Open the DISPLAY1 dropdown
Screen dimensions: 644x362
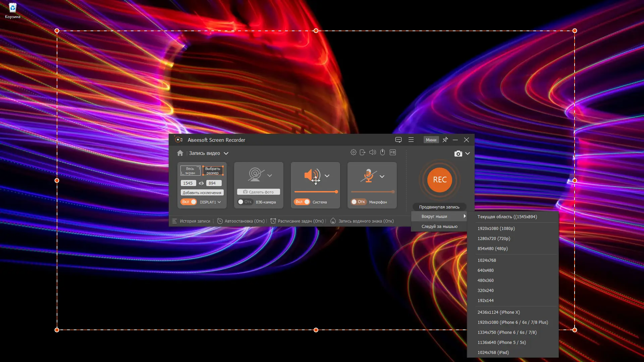(210, 202)
